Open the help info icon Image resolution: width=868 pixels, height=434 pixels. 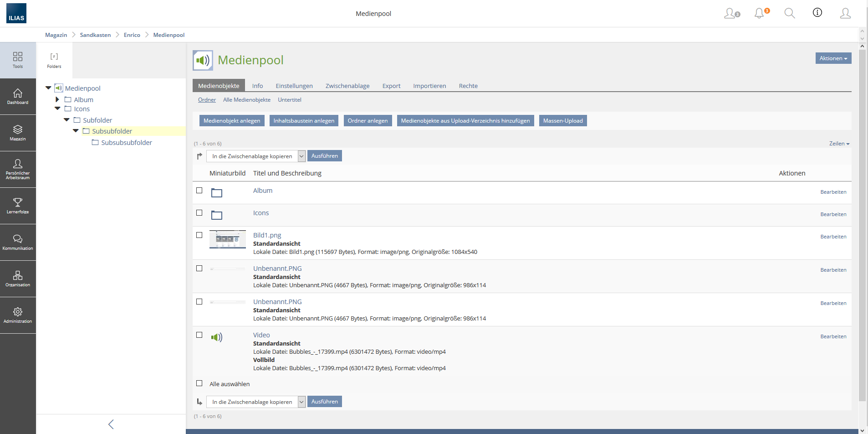[817, 13]
